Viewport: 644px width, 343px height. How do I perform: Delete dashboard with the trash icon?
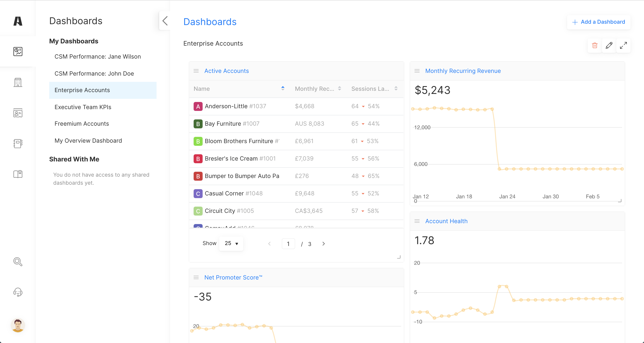[x=595, y=45]
